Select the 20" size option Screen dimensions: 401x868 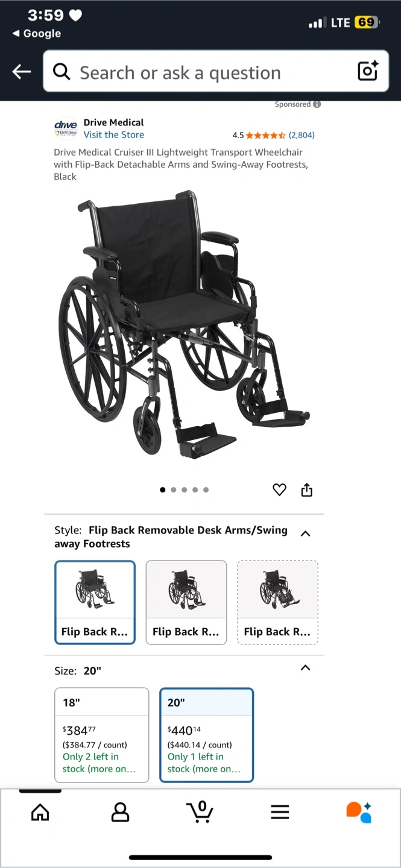(x=206, y=735)
